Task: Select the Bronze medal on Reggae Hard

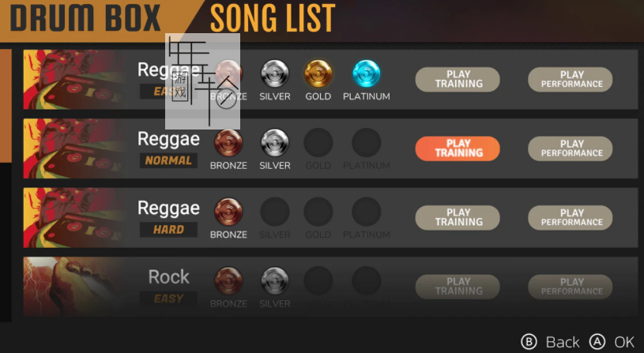Action: (228, 212)
